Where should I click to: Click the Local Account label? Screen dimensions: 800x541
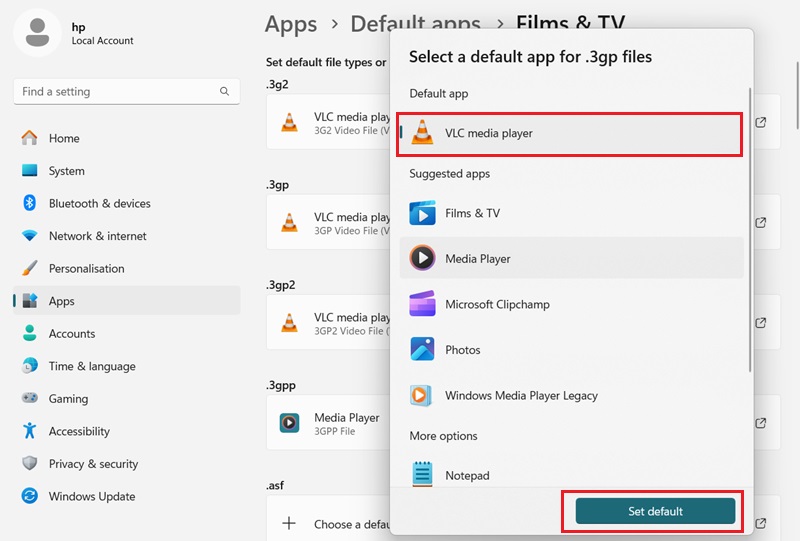tap(102, 41)
